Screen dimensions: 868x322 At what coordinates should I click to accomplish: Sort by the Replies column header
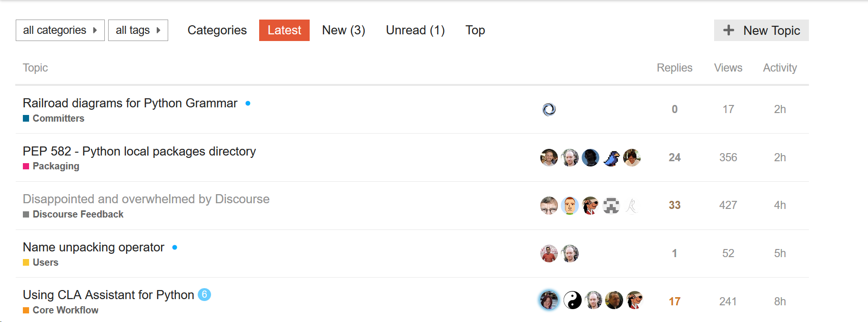674,68
